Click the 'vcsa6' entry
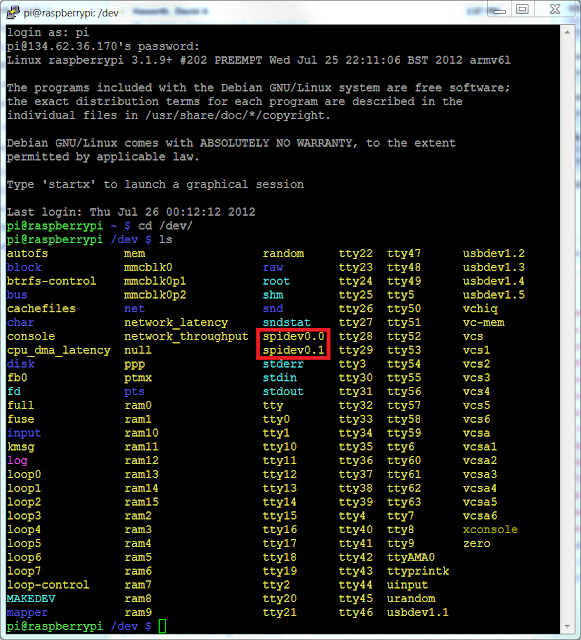Image resolution: width=581 pixels, height=640 pixels. click(480, 516)
